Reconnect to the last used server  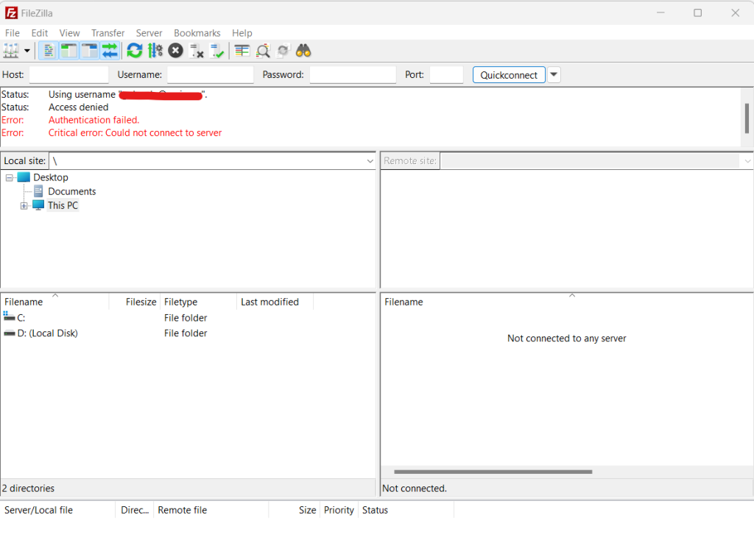[216, 50]
